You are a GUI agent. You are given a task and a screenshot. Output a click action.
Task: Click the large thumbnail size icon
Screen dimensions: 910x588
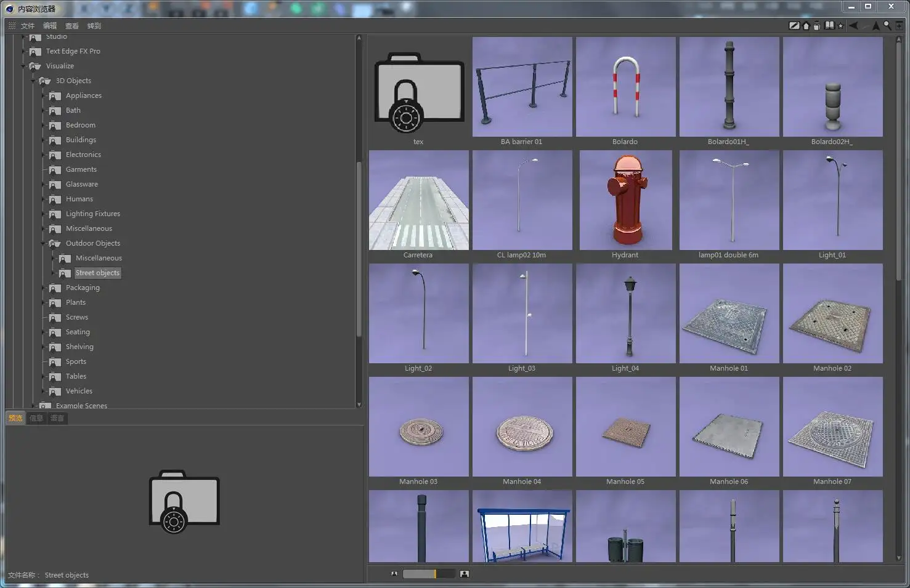tap(465, 574)
